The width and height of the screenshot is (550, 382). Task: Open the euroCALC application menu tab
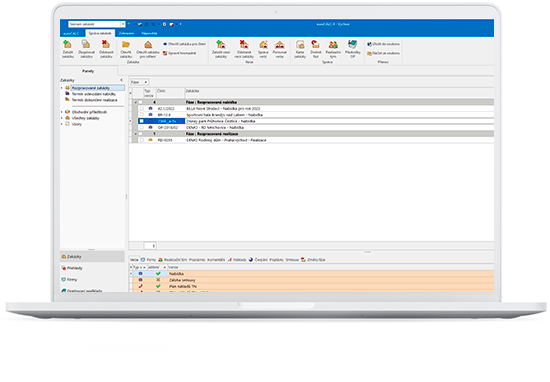[x=71, y=33]
